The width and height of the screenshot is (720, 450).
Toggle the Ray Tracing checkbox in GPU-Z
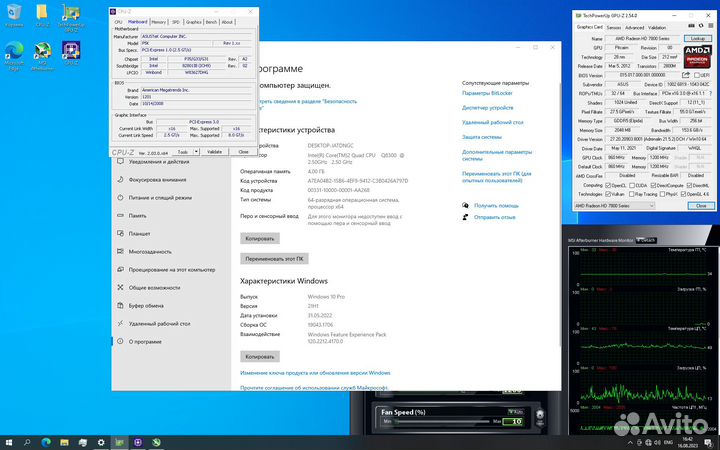(x=632, y=194)
